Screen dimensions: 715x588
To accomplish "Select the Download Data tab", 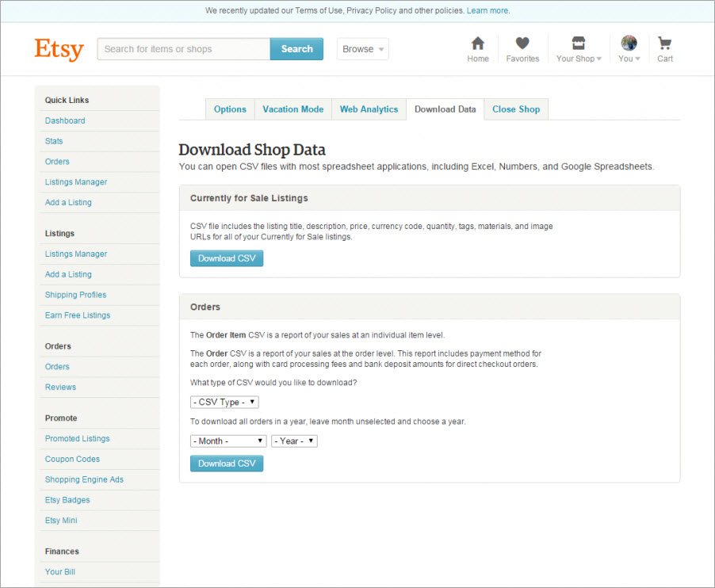I will [x=445, y=109].
